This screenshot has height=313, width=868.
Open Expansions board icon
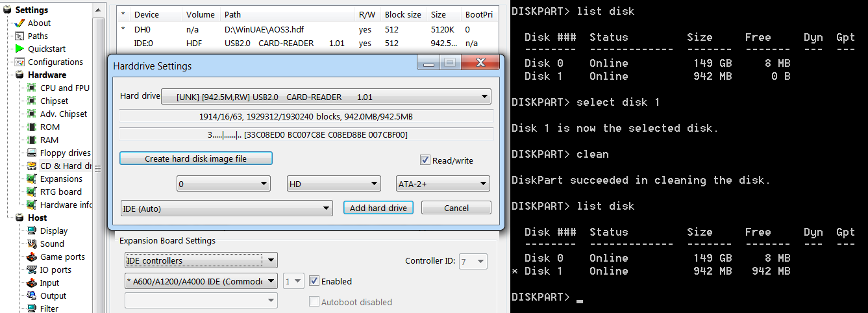pos(31,179)
